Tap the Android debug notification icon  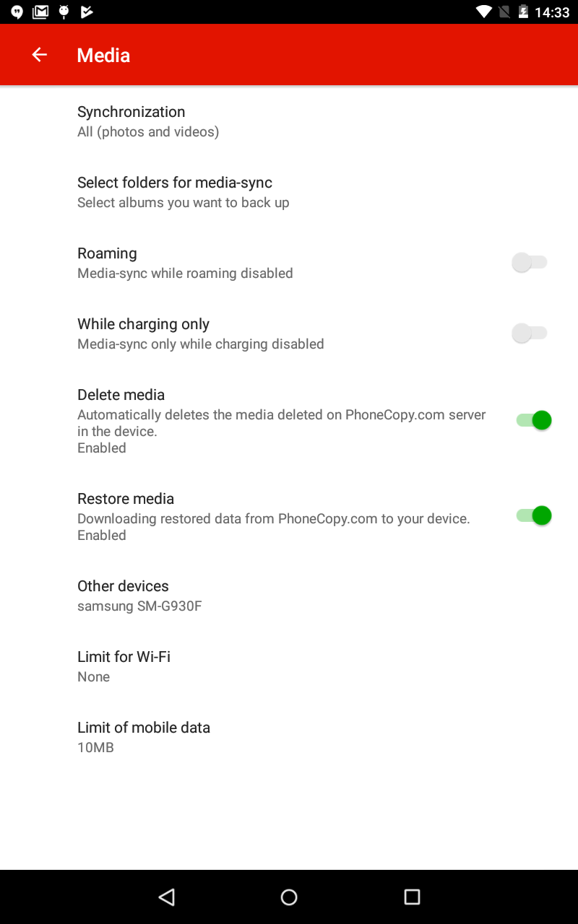pos(64,12)
